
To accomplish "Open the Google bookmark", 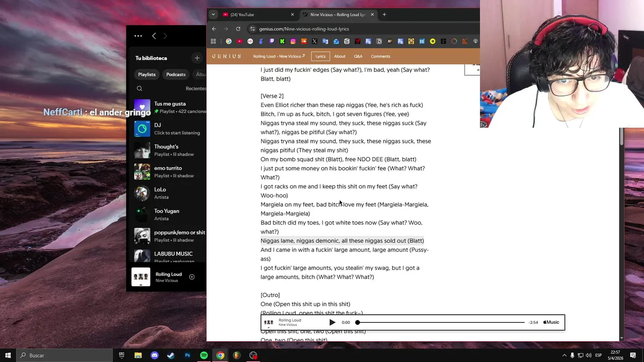I will [228, 41].
